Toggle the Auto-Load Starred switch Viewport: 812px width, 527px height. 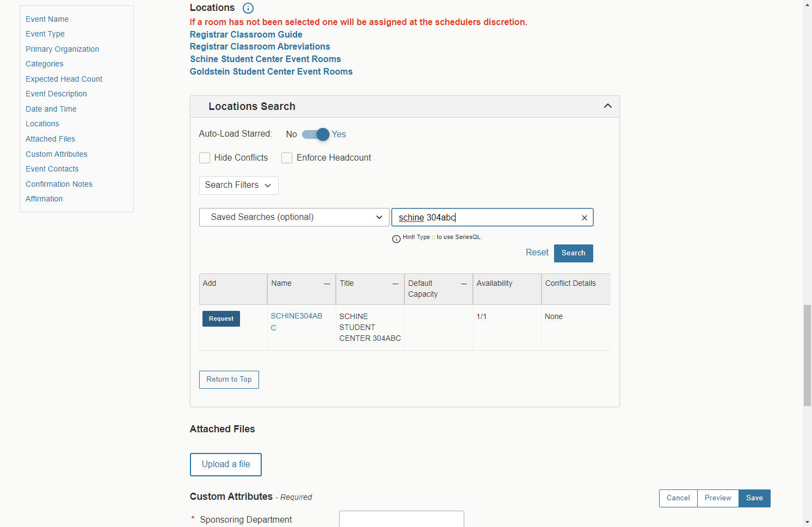(x=316, y=134)
